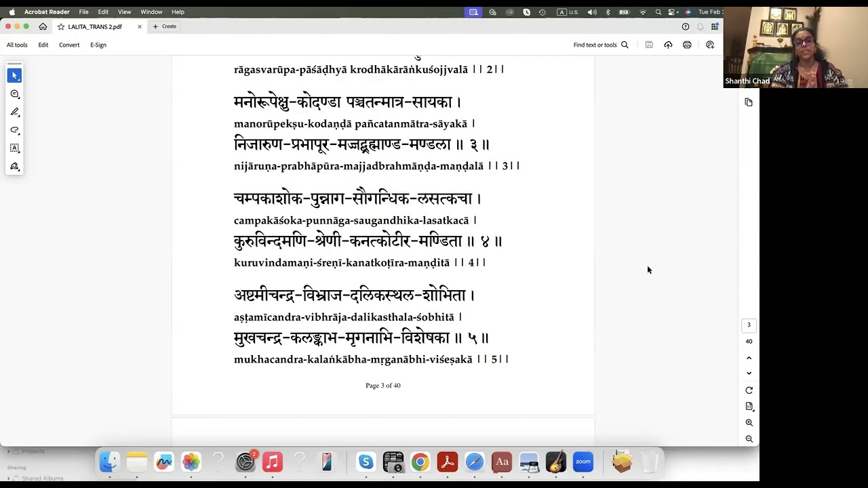Open Siri from menu bar
This screenshot has height=488, width=868.
(x=688, y=12)
